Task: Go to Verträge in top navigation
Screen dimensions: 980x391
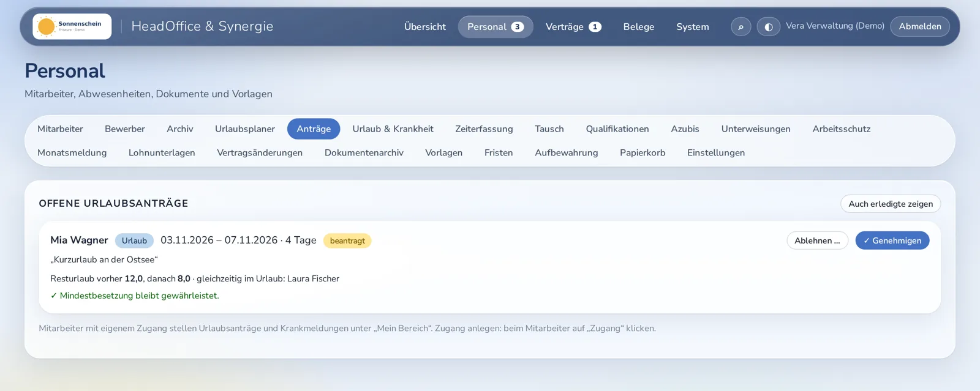Action: [x=573, y=27]
